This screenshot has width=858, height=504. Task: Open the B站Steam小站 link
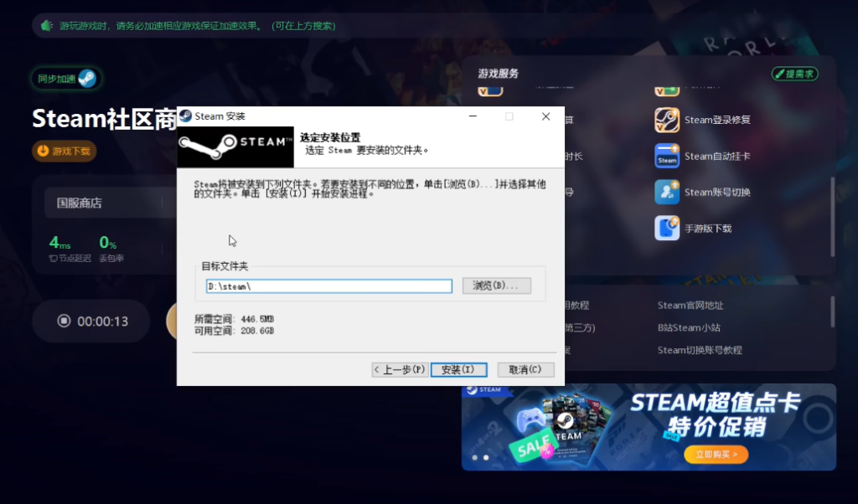click(689, 327)
